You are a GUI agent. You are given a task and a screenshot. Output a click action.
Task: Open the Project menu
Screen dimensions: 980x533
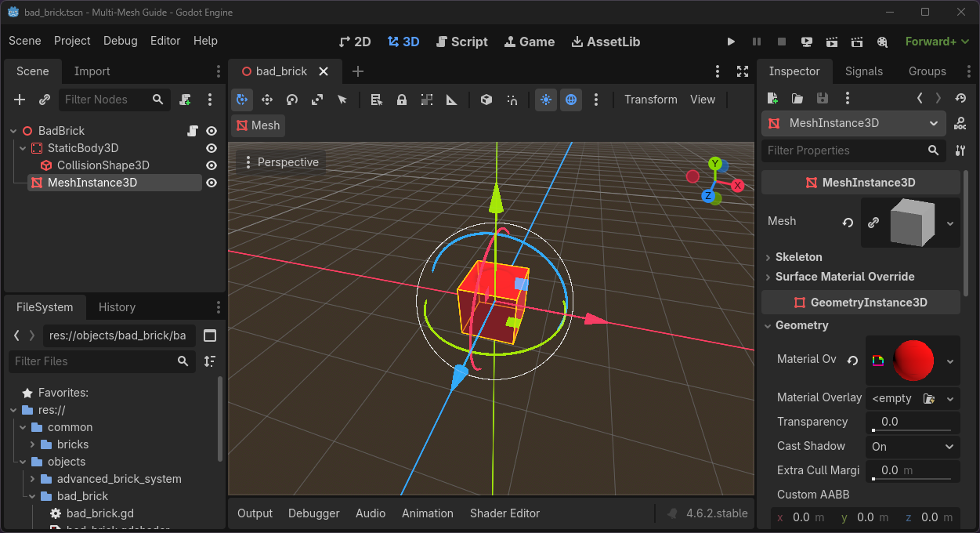pos(72,41)
